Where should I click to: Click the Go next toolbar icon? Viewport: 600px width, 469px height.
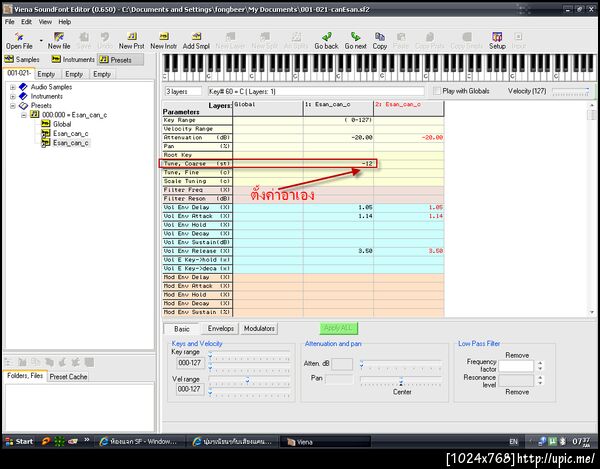pyautogui.click(x=355, y=41)
